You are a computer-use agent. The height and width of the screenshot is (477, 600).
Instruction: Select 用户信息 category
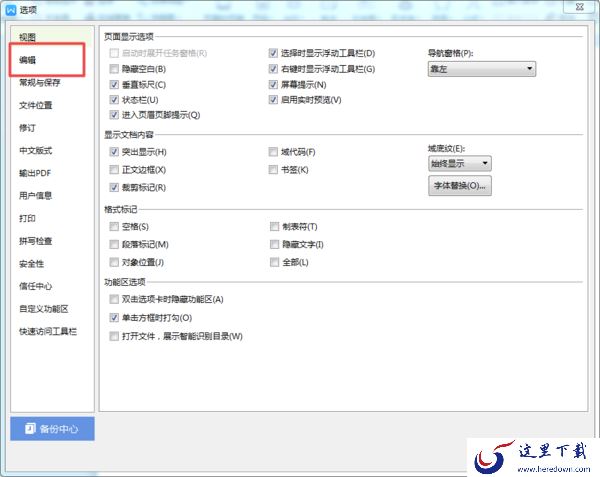click(36, 196)
